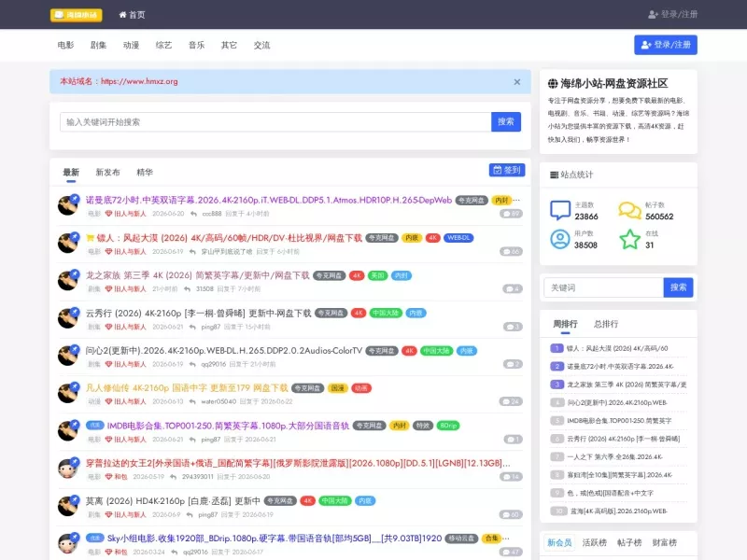Click 旧人与新人 author on 问心2 post
The height and width of the screenshot is (560, 747).
130,364
